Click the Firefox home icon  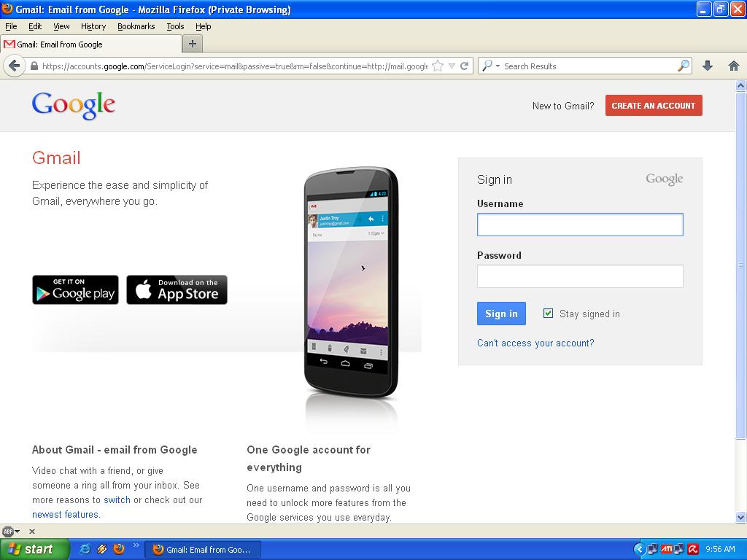pyautogui.click(x=734, y=66)
